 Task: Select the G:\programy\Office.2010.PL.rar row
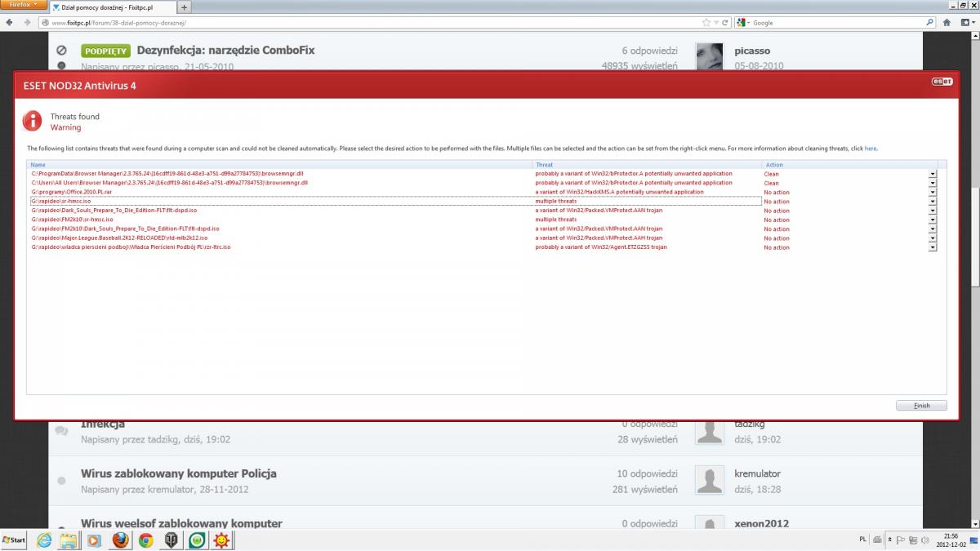[x=483, y=192]
